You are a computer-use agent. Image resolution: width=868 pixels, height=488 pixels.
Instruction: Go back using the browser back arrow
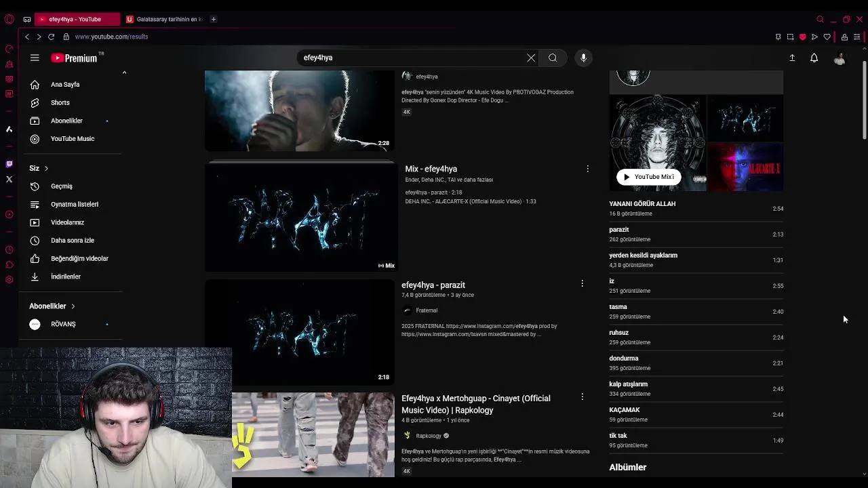(x=26, y=37)
